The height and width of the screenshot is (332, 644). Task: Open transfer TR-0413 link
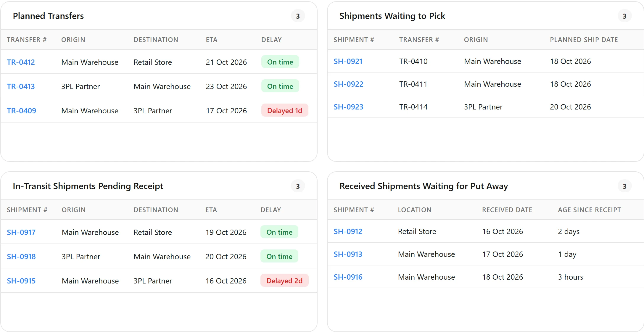[21, 86]
